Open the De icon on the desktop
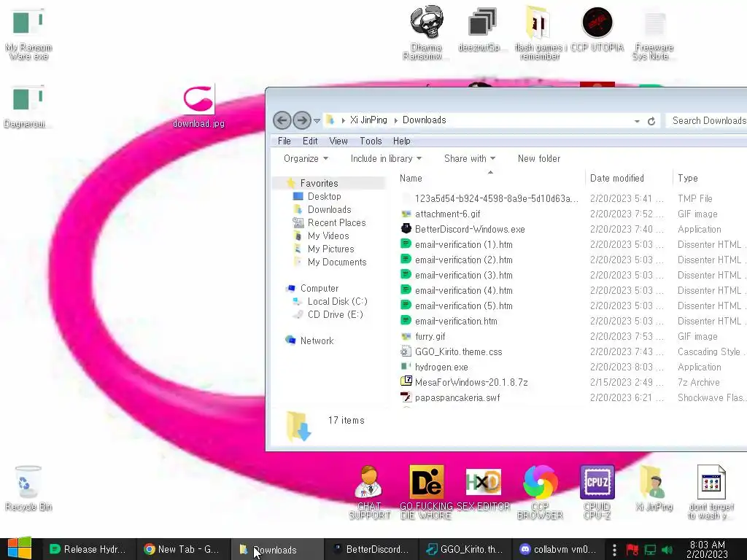747x560 pixels. [426, 492]
